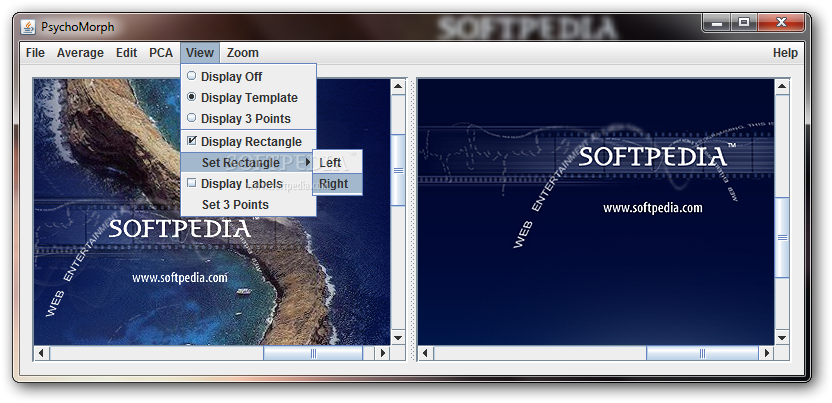
Task: Click the left image panel's scroll-down arrow
Action: click(398, 337)
